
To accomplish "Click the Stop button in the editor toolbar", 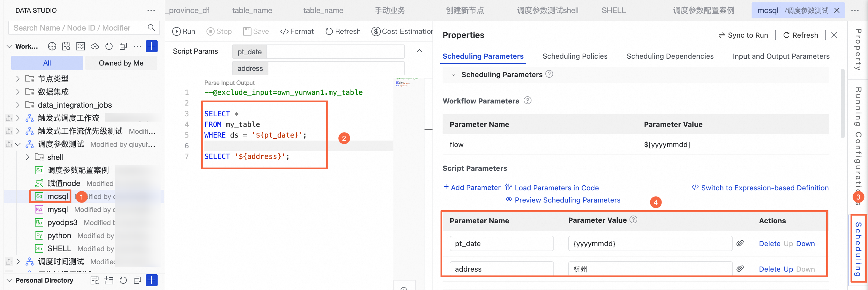I will point(219,31).
